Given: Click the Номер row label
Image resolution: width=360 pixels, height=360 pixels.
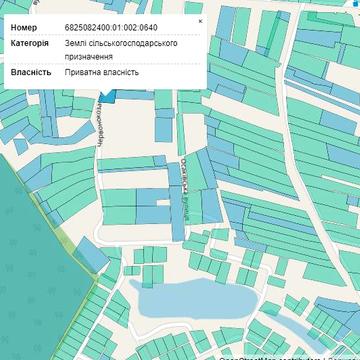Looking at the screenshot, I should tap(24, 27).
